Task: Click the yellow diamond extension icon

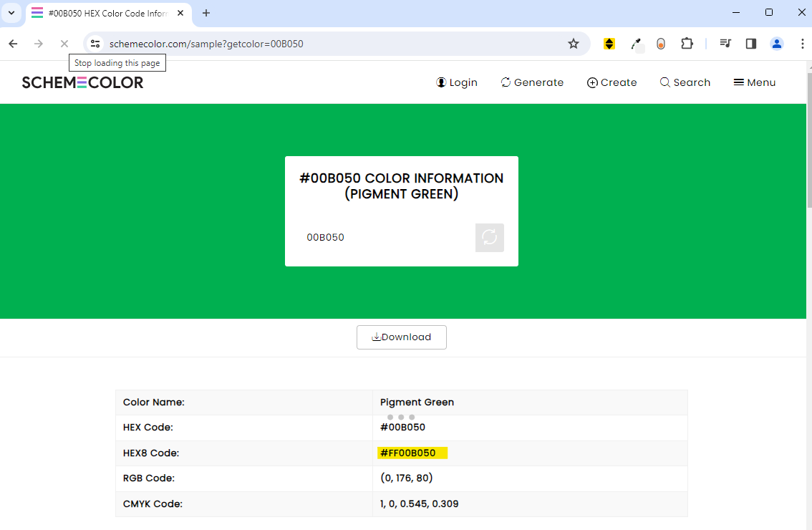Action: [609, 44]
